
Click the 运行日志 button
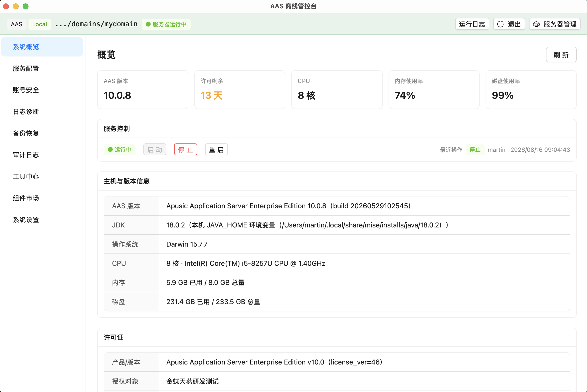click(x=472, y=24)
